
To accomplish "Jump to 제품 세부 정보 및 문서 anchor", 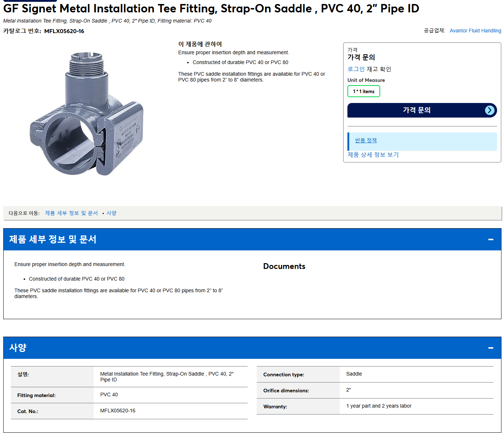I will click(x=71, y=213).
